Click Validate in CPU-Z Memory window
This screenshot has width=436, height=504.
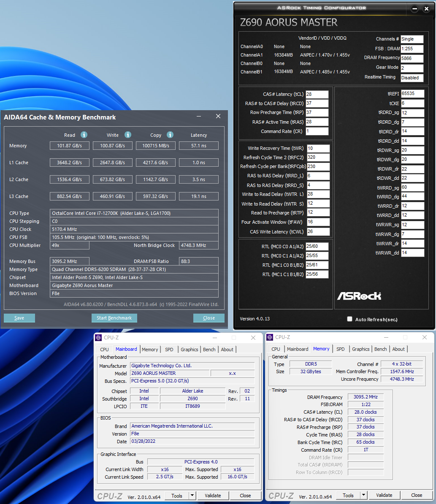[x=384, y=495]
